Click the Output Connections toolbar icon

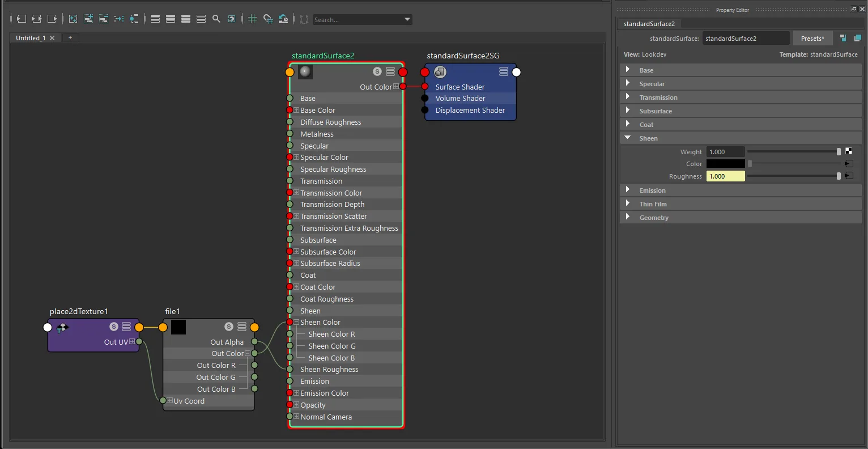click(x=52, y=19)
